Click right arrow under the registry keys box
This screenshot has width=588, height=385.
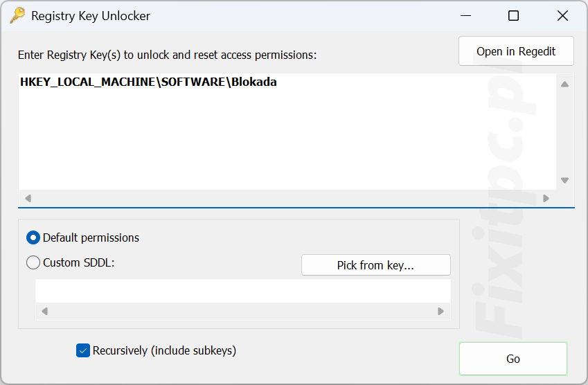click(x=546, y=198)
